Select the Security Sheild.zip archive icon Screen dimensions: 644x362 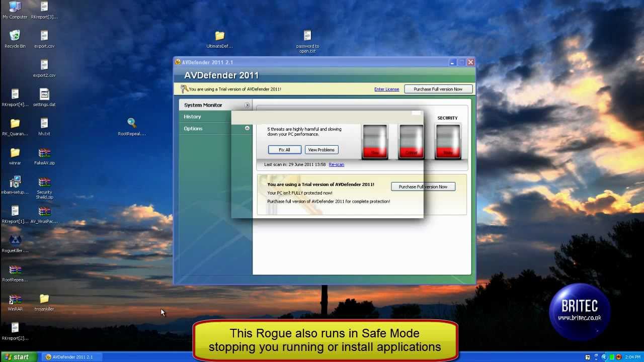(x=44, y=187)
